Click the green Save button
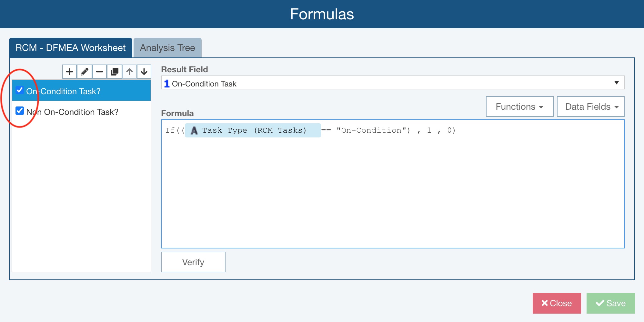 tap(610, 303)
